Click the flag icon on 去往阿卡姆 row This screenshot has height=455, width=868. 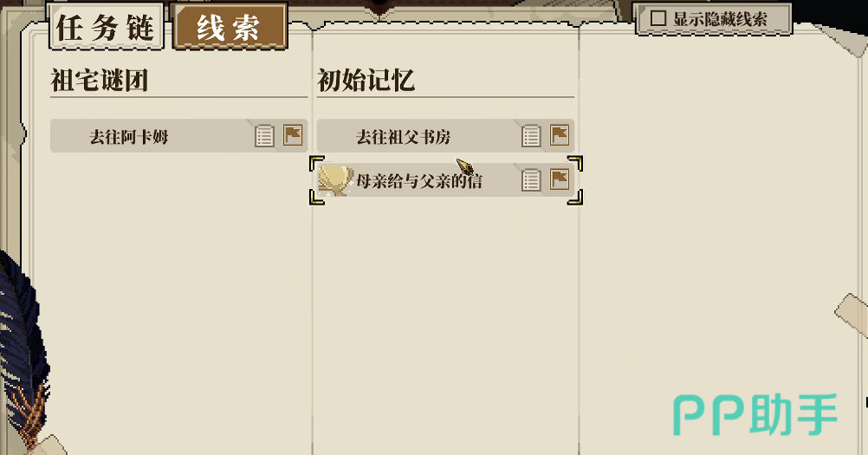click(293, 135)
